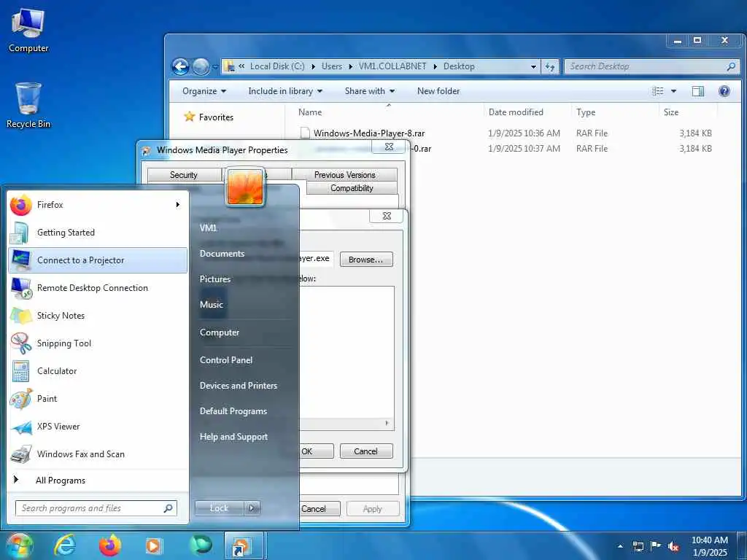Select the Computer desktop icon
Viewport: 747px width, 560px height.
28,30
